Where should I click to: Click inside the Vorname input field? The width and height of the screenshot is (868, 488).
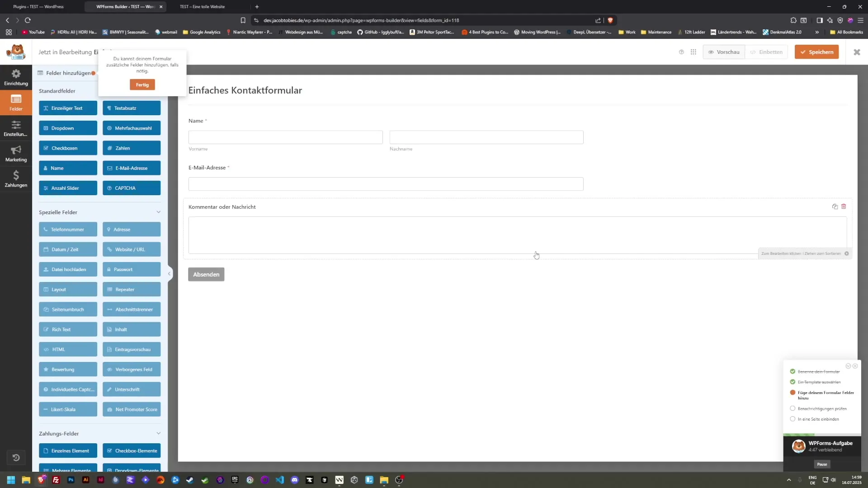285,137
